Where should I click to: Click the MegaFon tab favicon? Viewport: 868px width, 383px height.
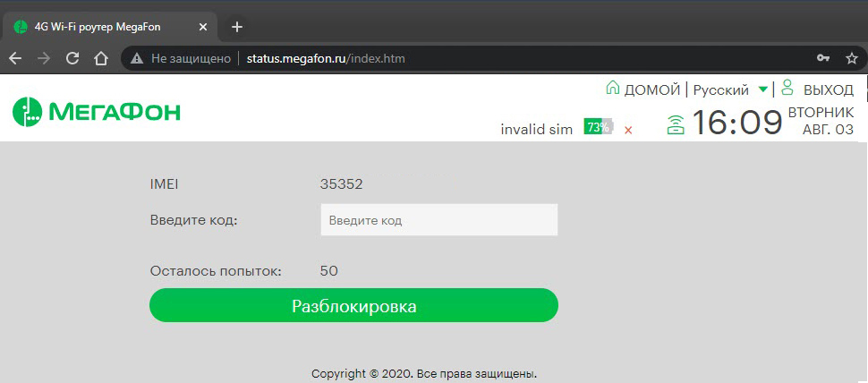click(21, 27)
